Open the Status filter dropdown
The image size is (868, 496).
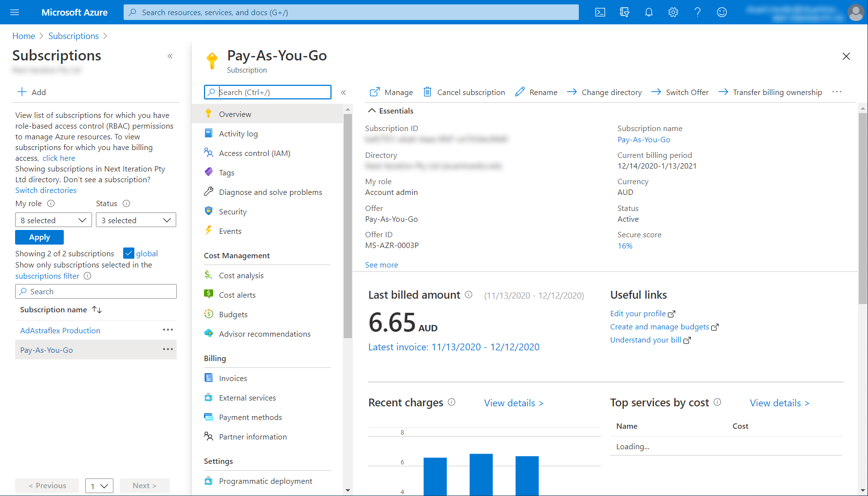click(136, 220)
